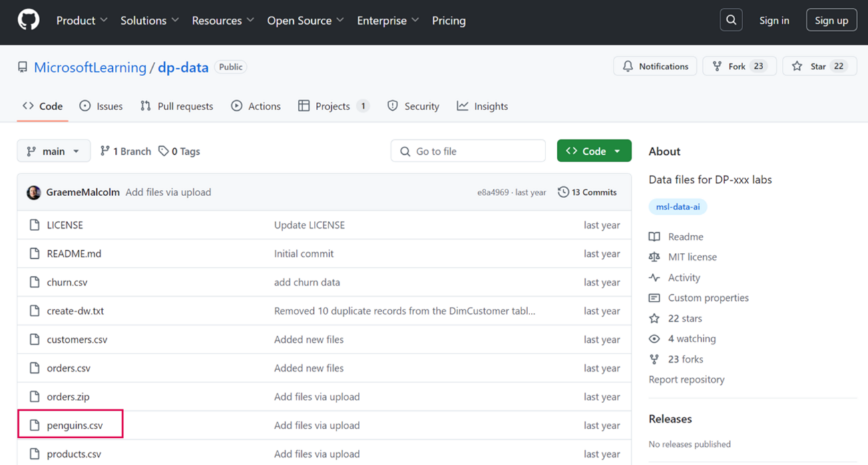868x465 pixels.
Task: Open commit message 'Initial commit'
Action: pos(304,254)
